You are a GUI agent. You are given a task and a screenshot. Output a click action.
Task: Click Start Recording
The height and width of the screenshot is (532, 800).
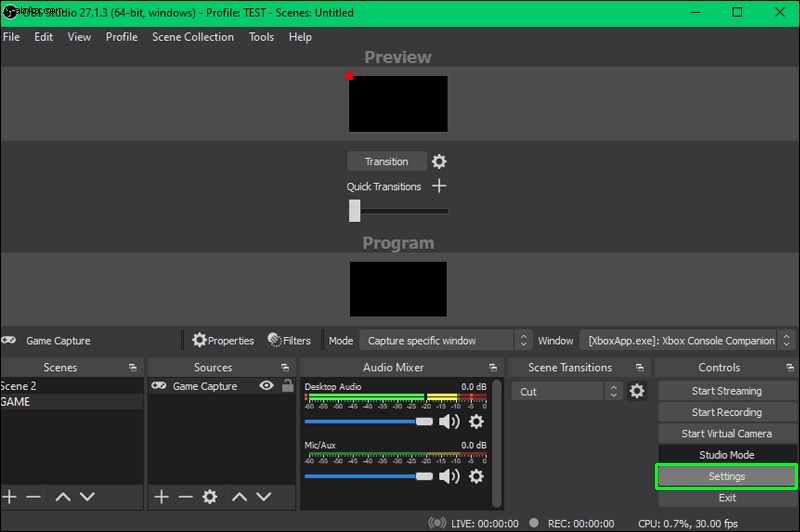tap(727, 412)
